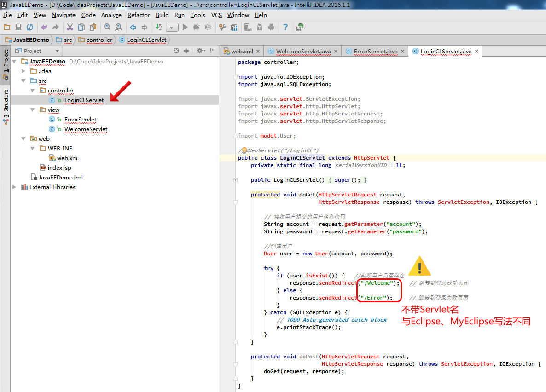
Task: Click the Open folder toolbar icon
Action: (x=7, y=27)
